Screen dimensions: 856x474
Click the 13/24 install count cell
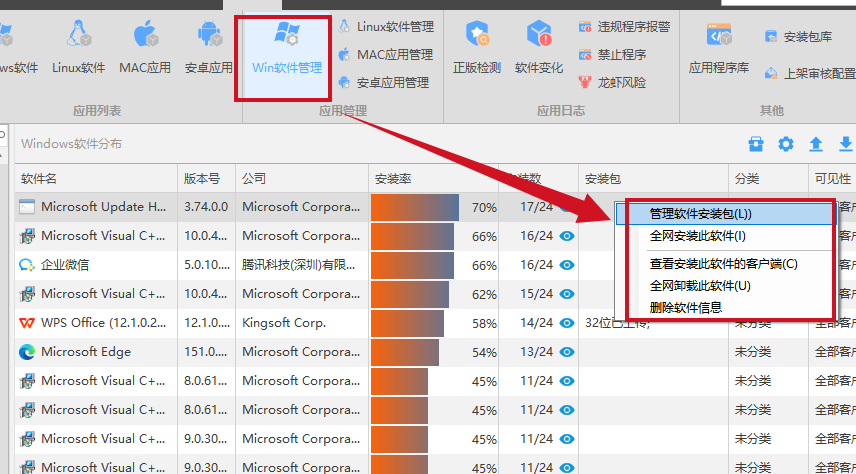click(537, 352)
